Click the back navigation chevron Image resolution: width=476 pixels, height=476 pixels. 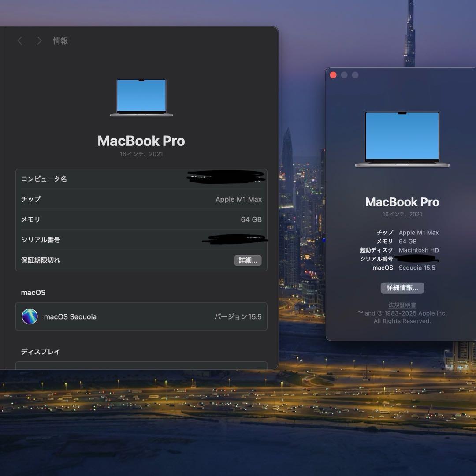click(19, 41)
